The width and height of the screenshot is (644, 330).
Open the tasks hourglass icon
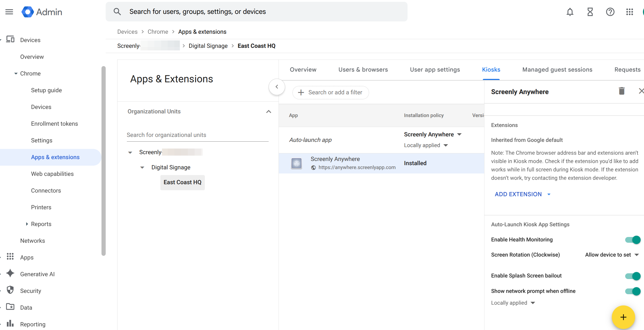point(590,12)
